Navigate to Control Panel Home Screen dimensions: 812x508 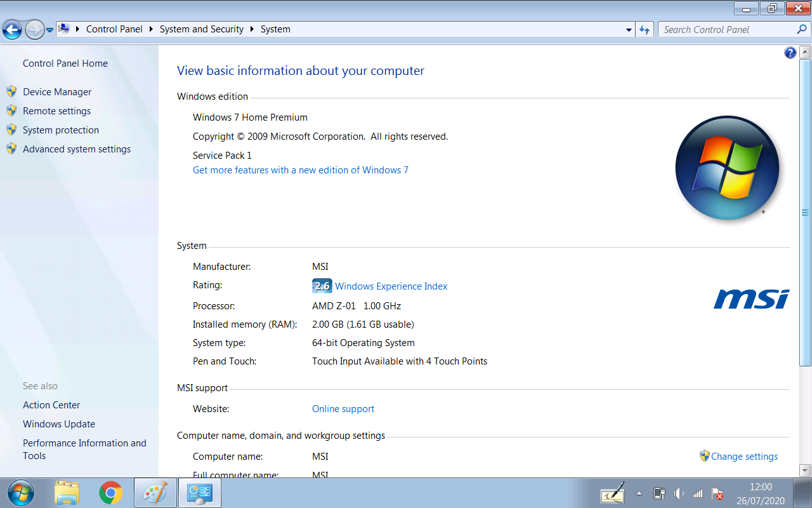coord(65,63)
